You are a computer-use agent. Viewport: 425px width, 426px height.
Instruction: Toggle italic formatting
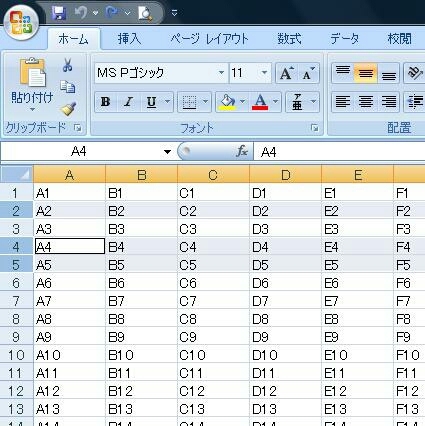pyautogui.click(x=128, y=102)
